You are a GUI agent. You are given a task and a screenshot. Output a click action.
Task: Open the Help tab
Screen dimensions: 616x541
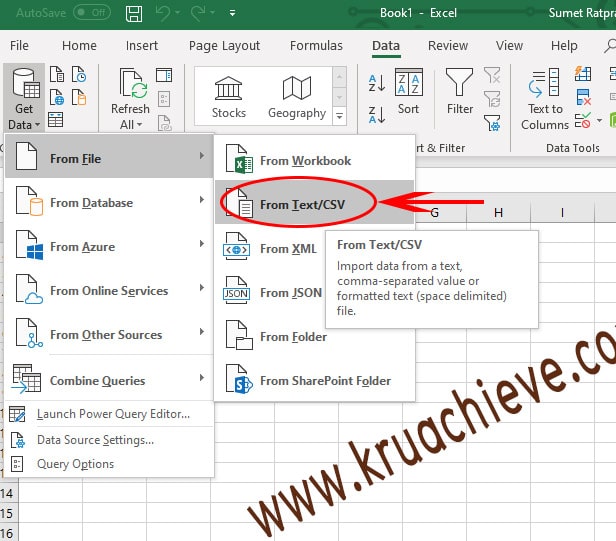564,46
